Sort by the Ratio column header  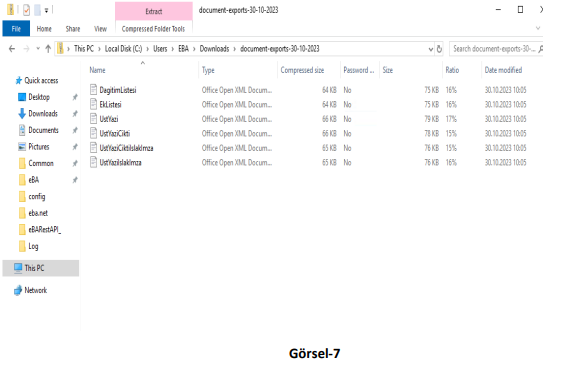coord(452,70)
